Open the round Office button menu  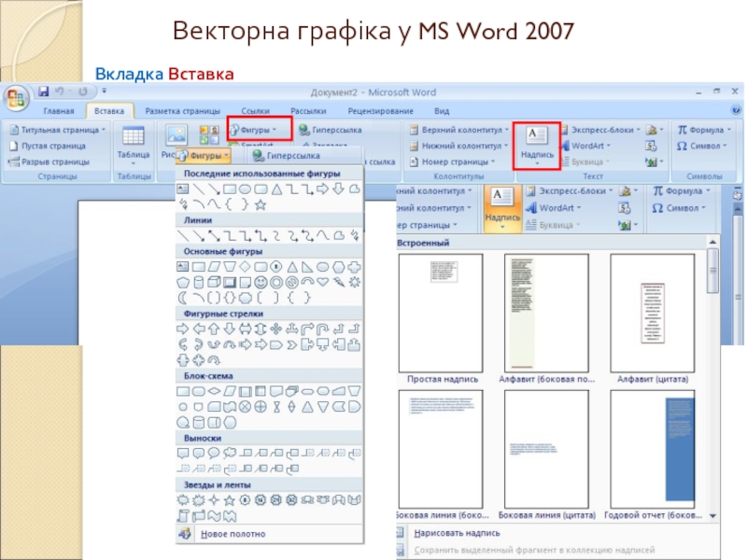16,97
